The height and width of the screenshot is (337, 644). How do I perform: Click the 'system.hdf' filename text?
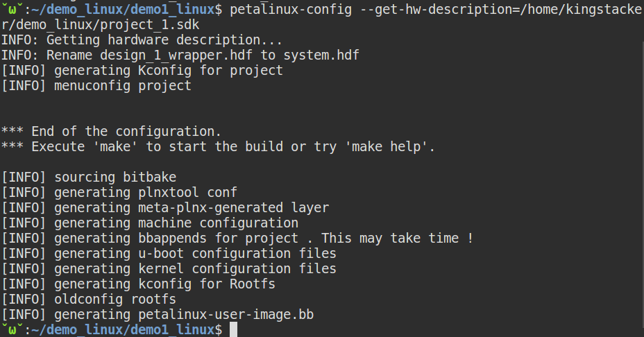tap(321, 55)
